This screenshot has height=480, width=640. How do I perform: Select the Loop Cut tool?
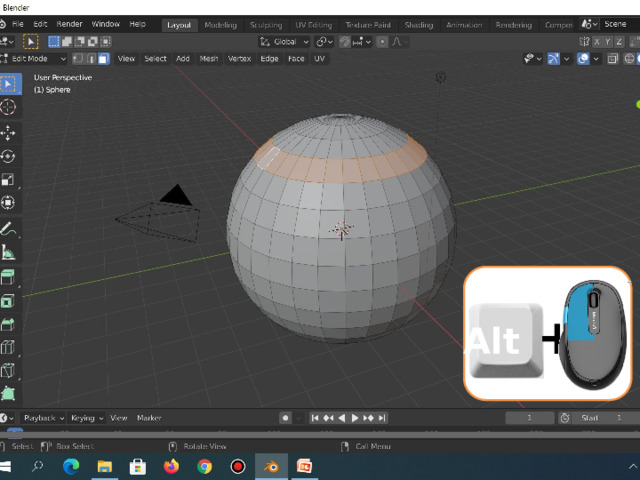[x=8, y=347]
